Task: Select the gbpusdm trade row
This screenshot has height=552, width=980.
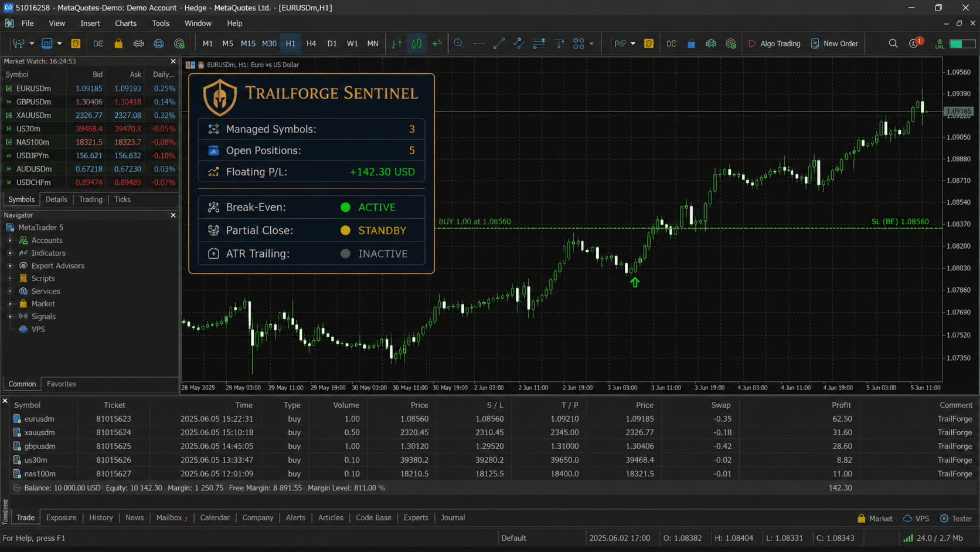Action: click(x=492, y=446)
